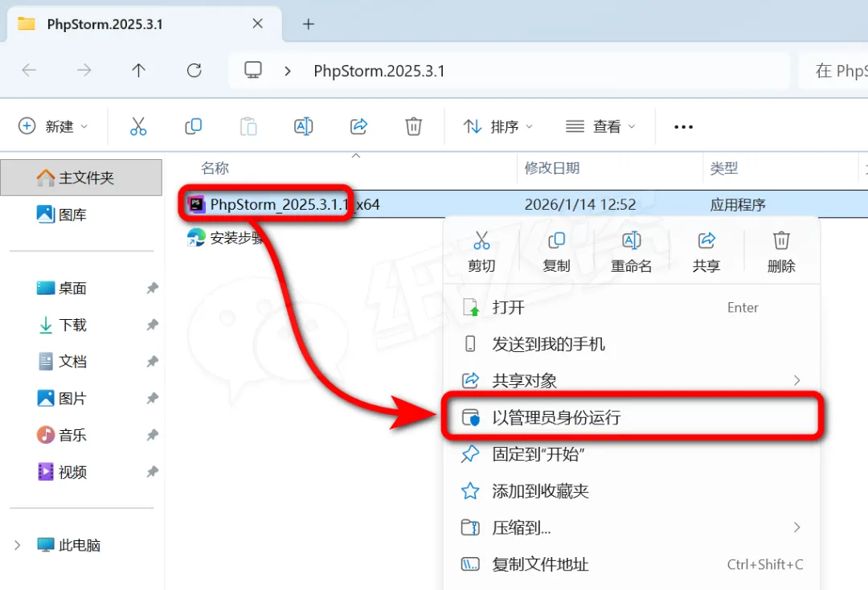This screenshot has width=868, height=590.
Task: Open the 查看 view dropdown
Action: pyautogui.click(x=600, y=127)
